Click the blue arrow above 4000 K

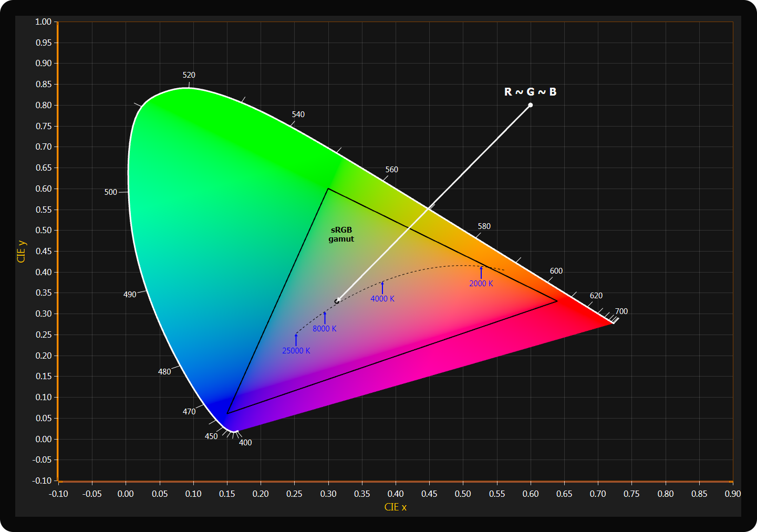point(382,288)
